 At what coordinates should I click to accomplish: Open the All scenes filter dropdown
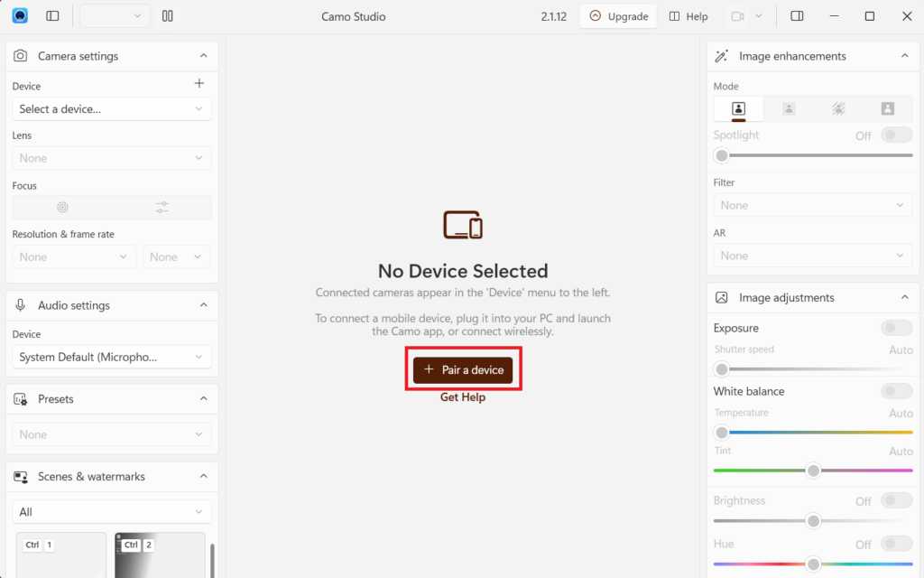pos(111,511)
